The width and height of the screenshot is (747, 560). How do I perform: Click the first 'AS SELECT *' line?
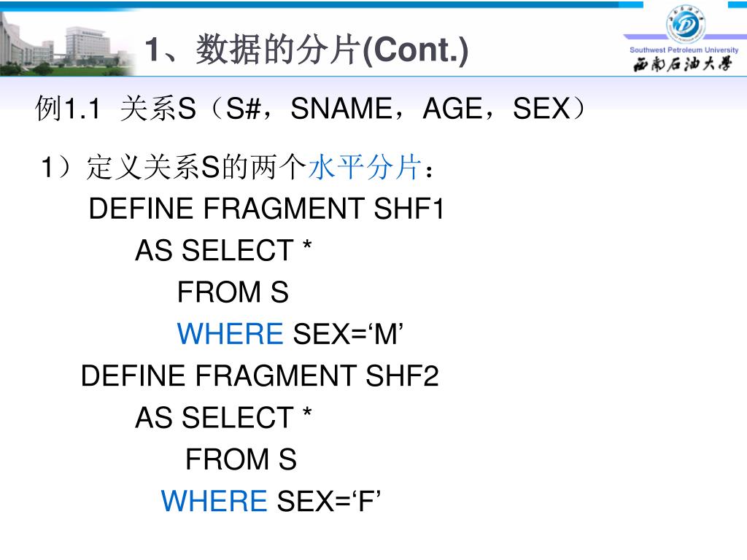tap(223, 250)
